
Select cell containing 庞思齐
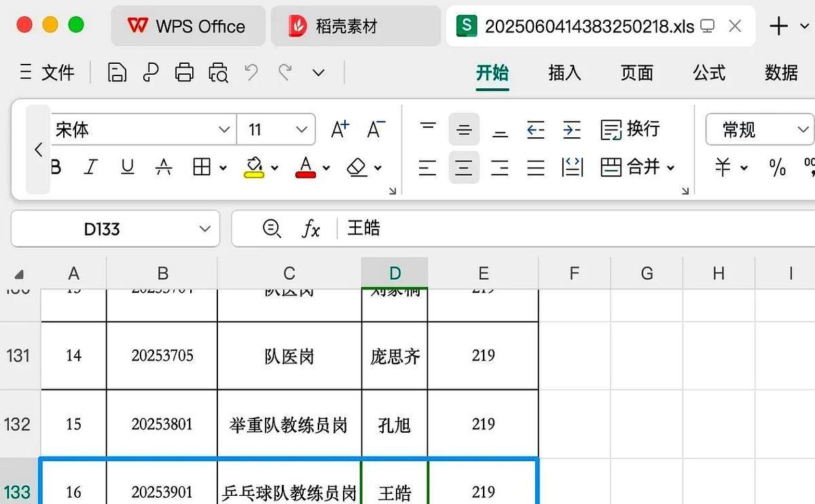click(x=395, y=356)
